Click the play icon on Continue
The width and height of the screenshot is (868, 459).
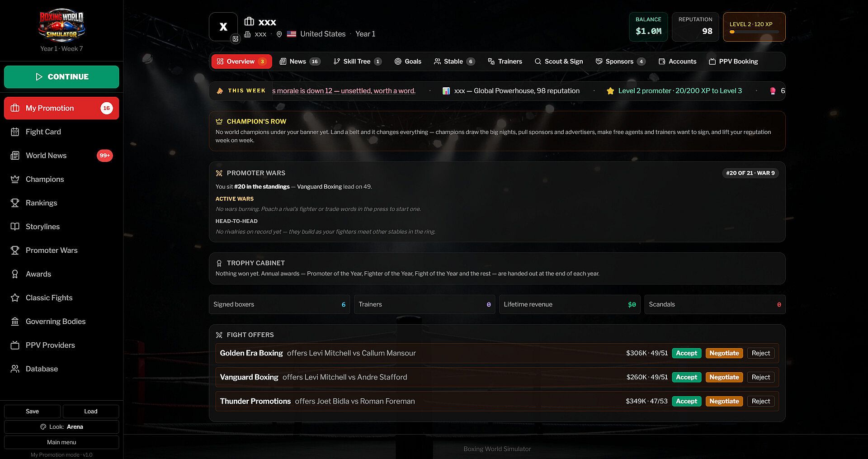tap(39, 77)
